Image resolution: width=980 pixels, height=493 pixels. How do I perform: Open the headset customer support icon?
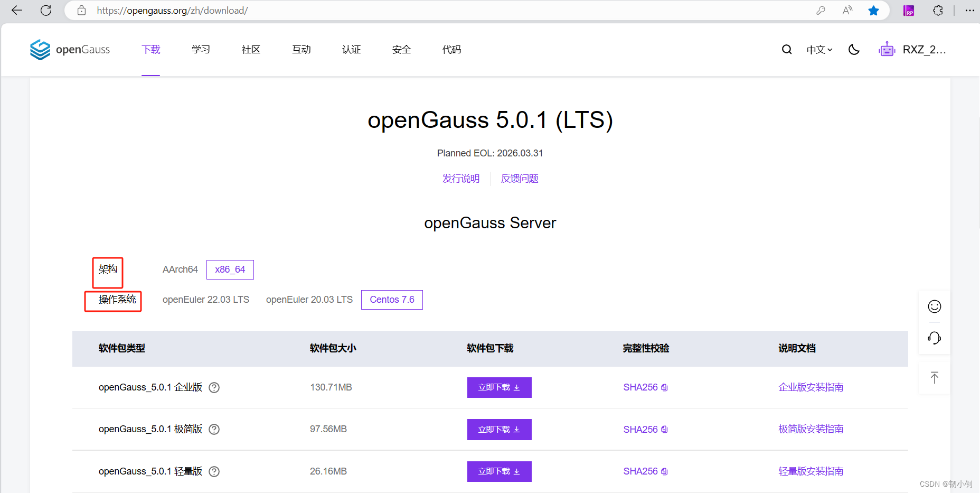point(934,338)
